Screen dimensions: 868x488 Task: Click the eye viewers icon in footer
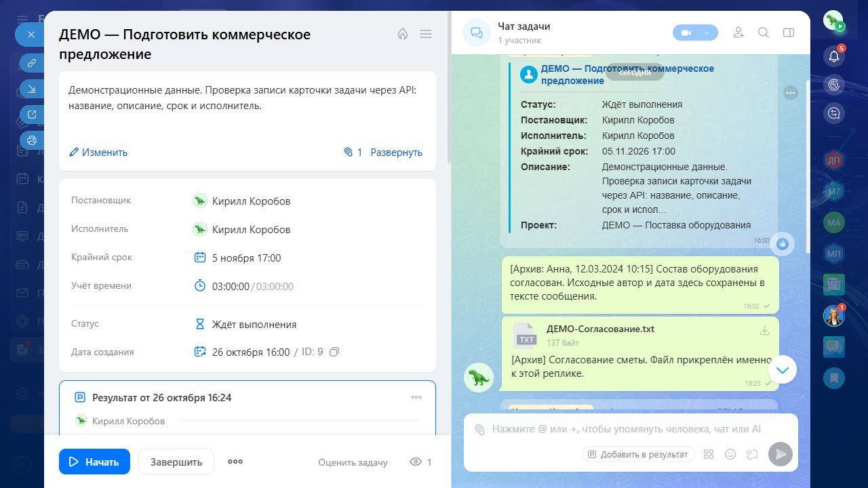[416, 462]
